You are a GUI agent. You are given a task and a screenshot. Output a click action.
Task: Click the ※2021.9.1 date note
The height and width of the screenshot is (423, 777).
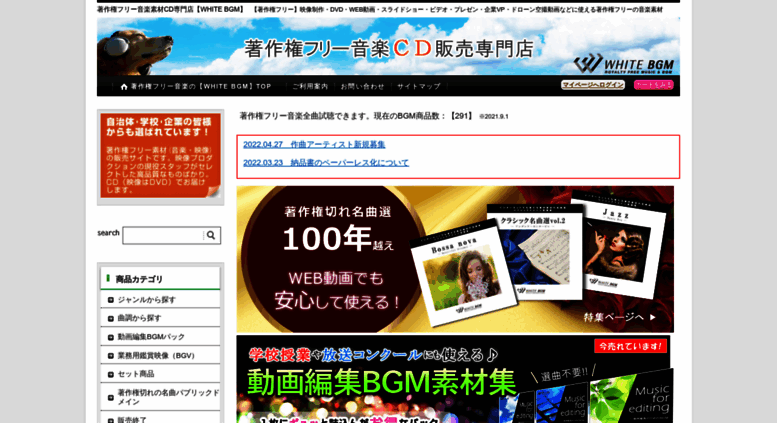click(x=494, y=117)
